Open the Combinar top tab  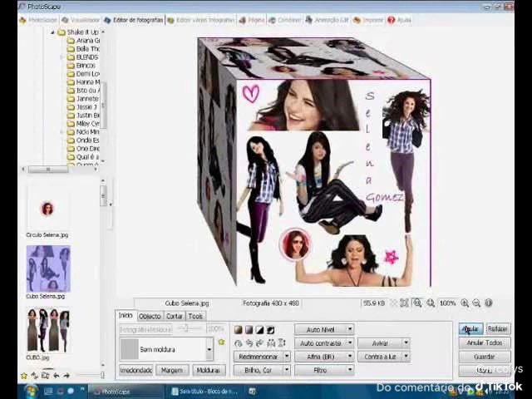pos(285,20)
